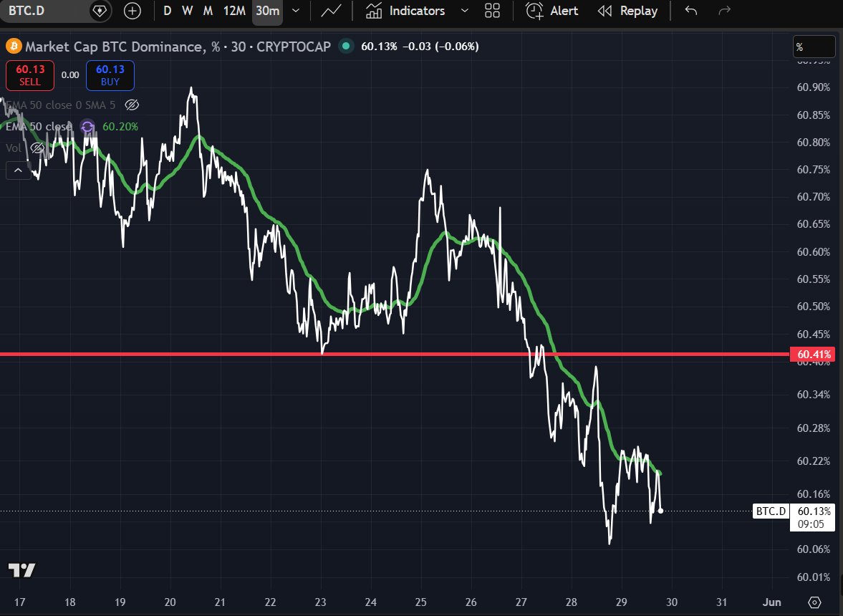Show the hidden Vol indicator
843x616 pixels.
click(38, 148)
